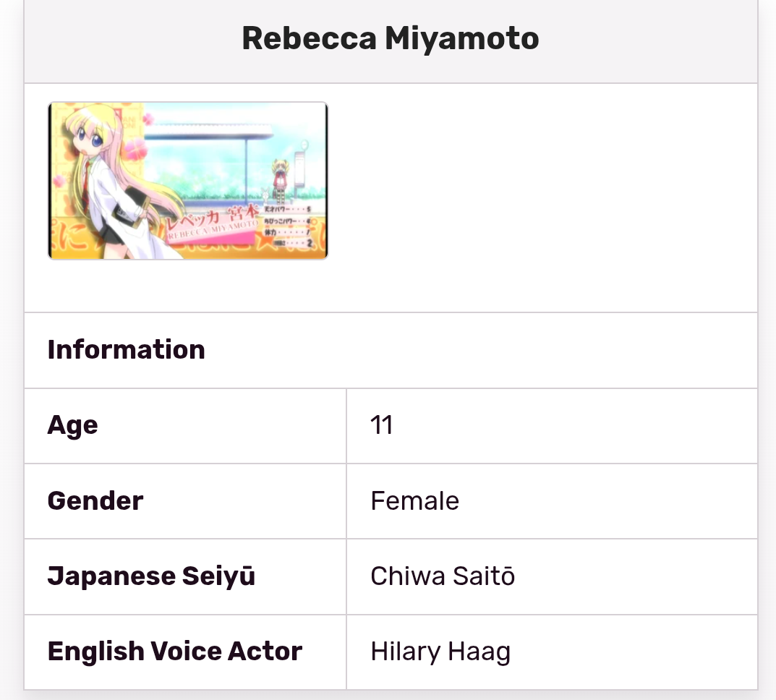Screen dimensions: 776x700
Task: Click the age value 11
Action: pyautogui.click(x=382, y=425)
